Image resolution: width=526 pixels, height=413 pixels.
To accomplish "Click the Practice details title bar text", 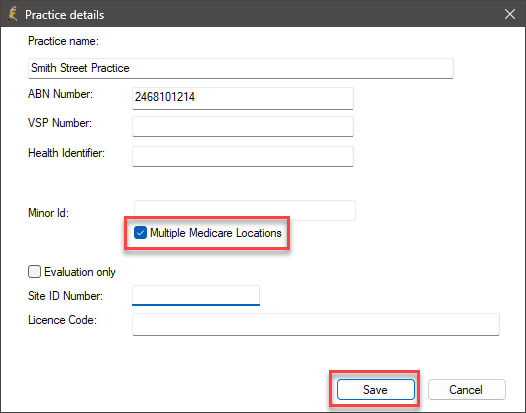I will tap(64, 15).
